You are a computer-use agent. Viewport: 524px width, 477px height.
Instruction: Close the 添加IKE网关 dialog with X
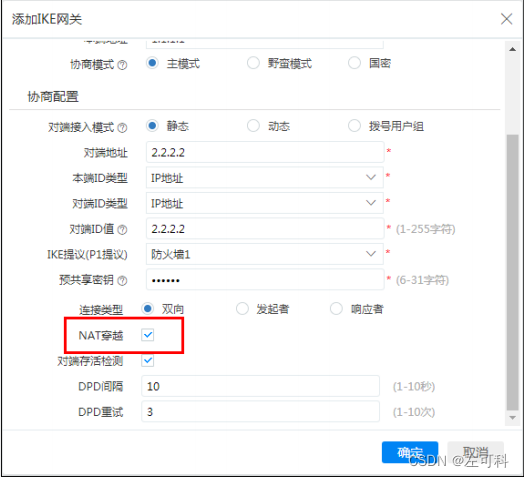pos(506,19)
